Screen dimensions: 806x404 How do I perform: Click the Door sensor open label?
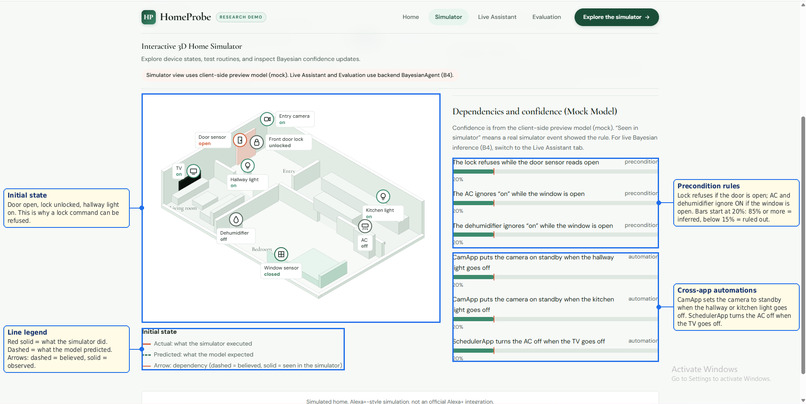[x=213, y=140]
